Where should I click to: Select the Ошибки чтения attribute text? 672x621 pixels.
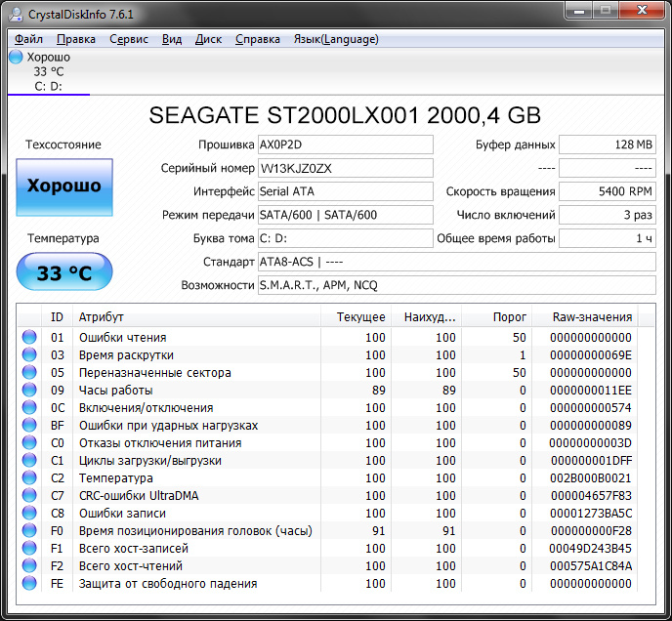122,337
